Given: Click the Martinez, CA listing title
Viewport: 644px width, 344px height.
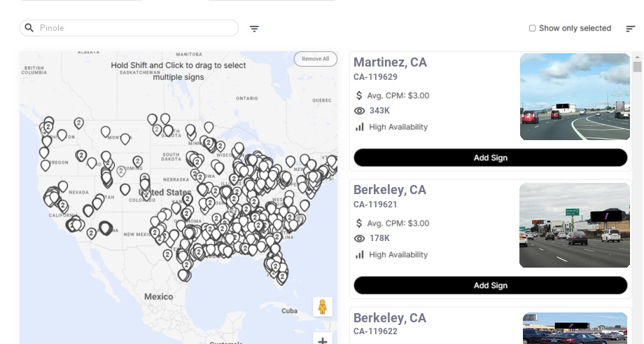Looking at the screenshot, I should [390, 62].
